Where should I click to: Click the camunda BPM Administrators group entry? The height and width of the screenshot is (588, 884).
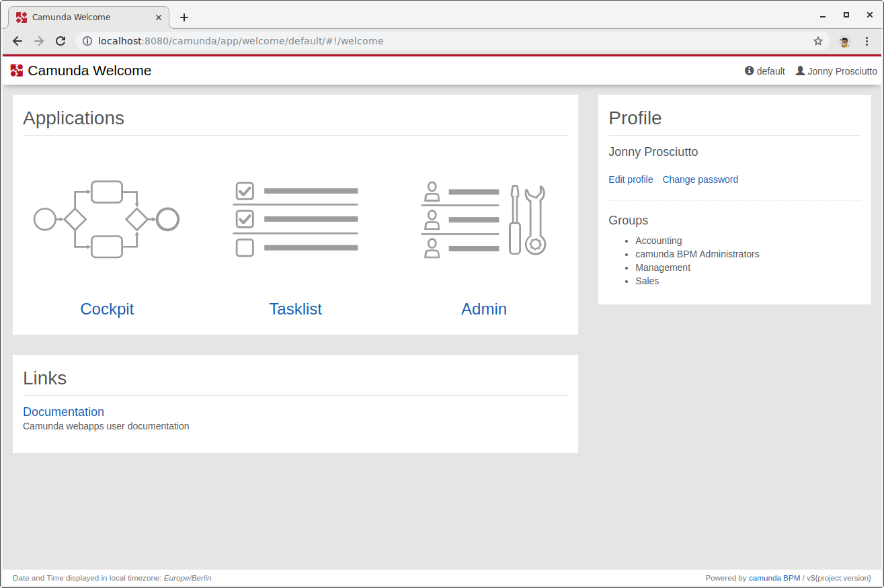click(x=697, y=254)
